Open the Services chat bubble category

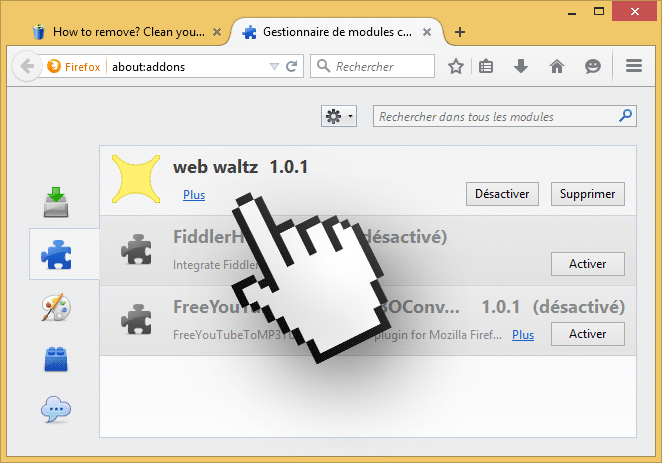pyautogui.click(x=56, y=409)
